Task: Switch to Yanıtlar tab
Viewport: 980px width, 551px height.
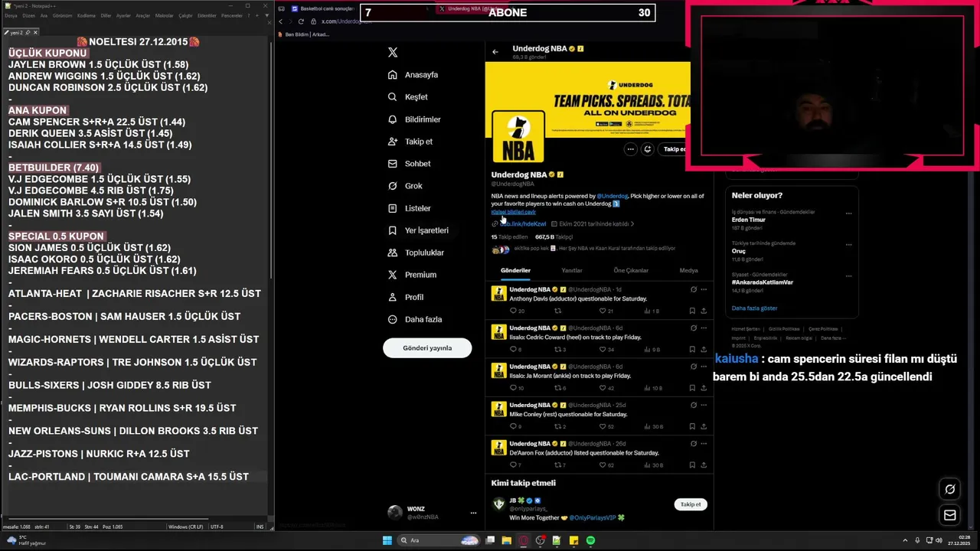Action: [x=572, y=270]
